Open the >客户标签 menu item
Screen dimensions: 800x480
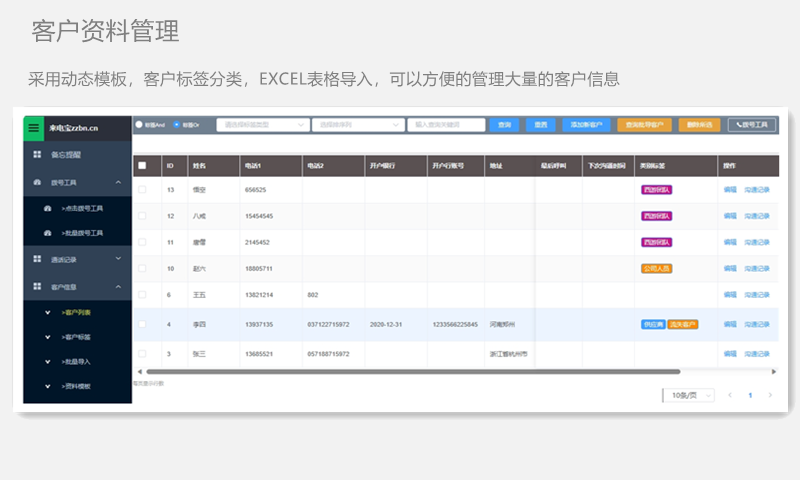coord(78,337)
